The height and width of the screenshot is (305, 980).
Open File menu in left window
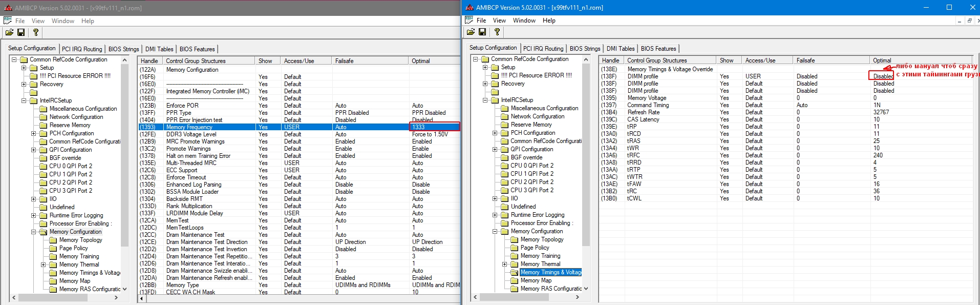pyautogui.click(x=20, y=21)
